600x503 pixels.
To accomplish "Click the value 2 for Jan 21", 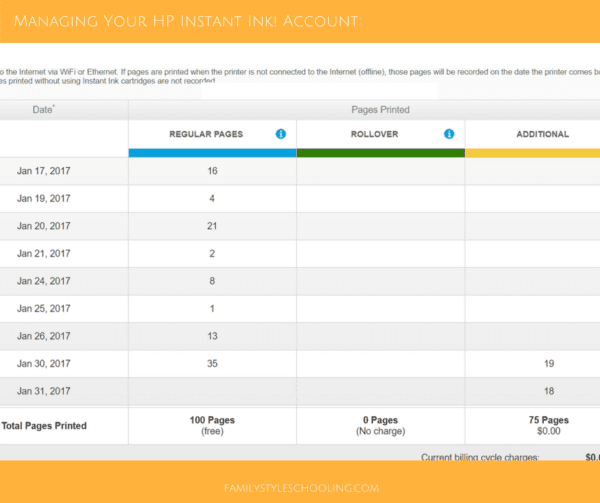I will pos(212,254).
